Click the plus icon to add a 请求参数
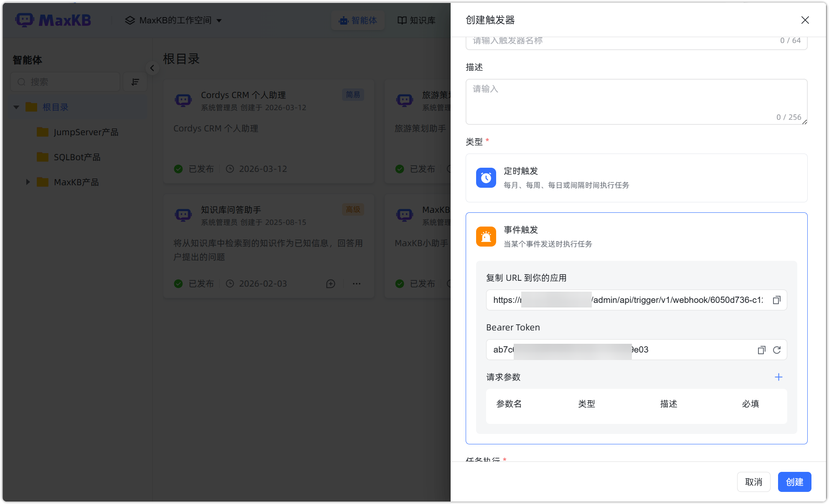Image resolution: width=829 pixels, height=504 pixels. (778, 377)
